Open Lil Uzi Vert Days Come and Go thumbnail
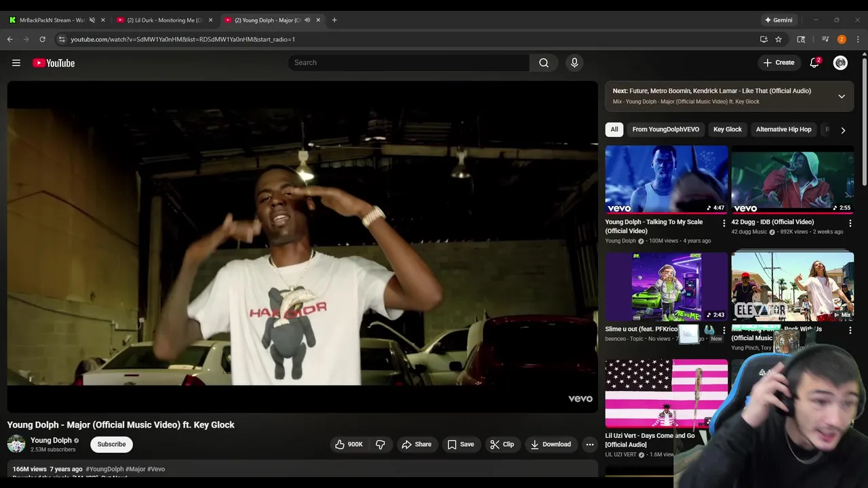868x488 pixels. point(667,393)
